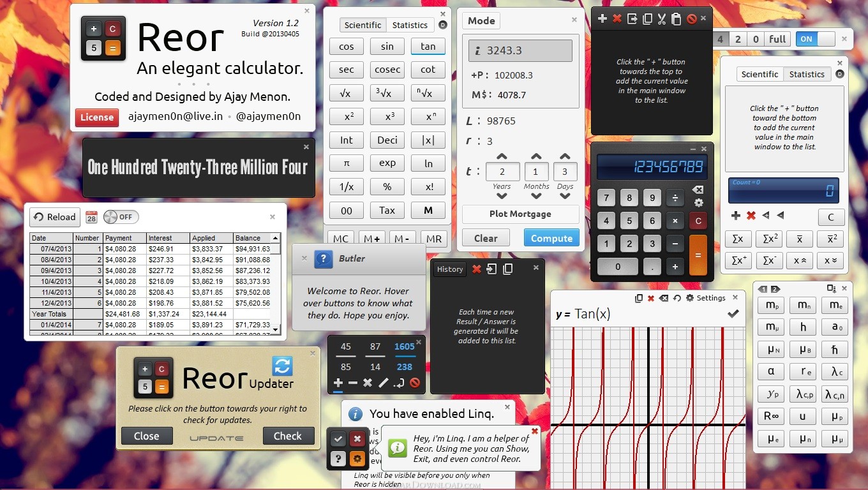The width and height of the screenshot is (868, 490).
Task: Decrease the Days value with down chevron
Action: click(564, 196)
